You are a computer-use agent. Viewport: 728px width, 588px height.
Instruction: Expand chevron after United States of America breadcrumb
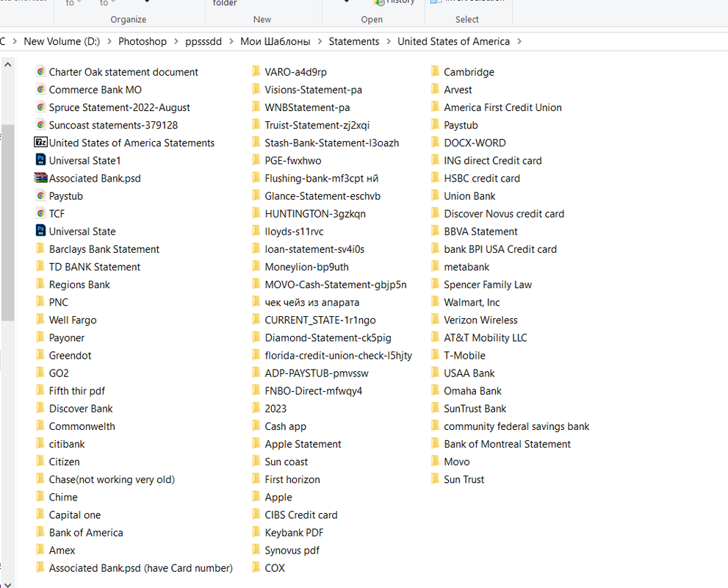[x=519, y=41]
